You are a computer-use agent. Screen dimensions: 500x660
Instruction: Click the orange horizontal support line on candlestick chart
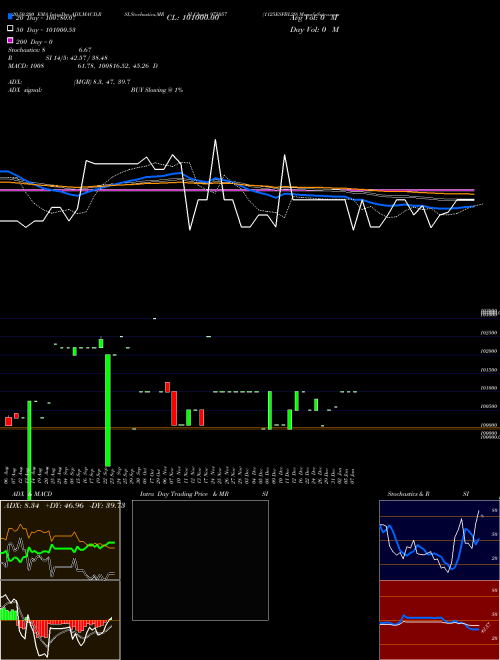click(250, 428)
